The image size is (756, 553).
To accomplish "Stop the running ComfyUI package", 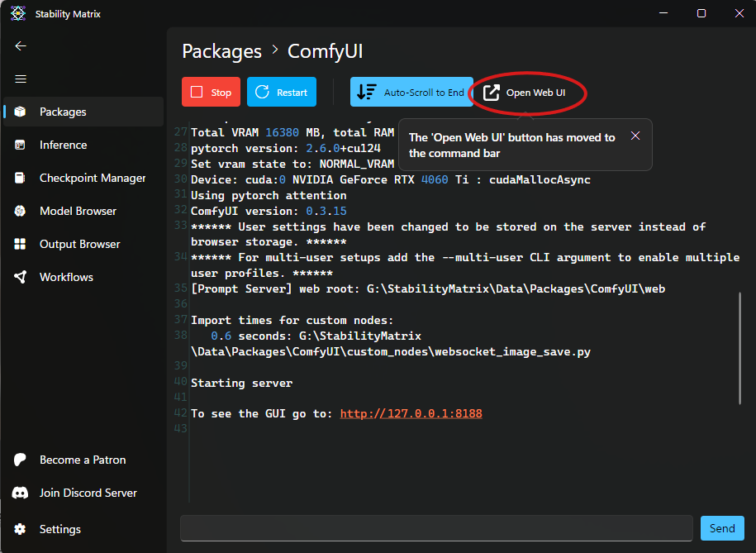I will 211,92.
